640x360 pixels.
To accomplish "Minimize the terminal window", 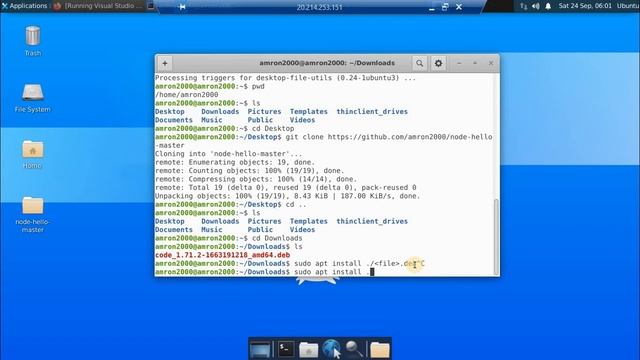I will click(x=459, y=63).
